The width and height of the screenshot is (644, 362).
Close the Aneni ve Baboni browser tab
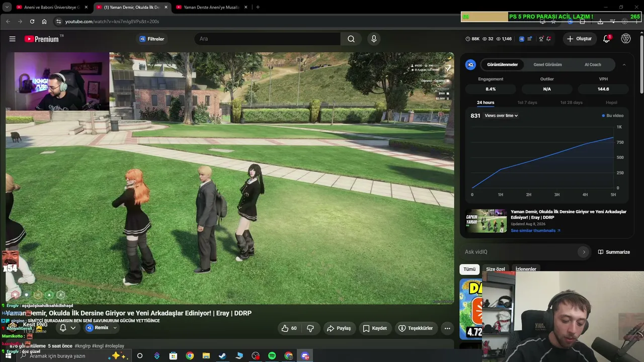(86, 7)
